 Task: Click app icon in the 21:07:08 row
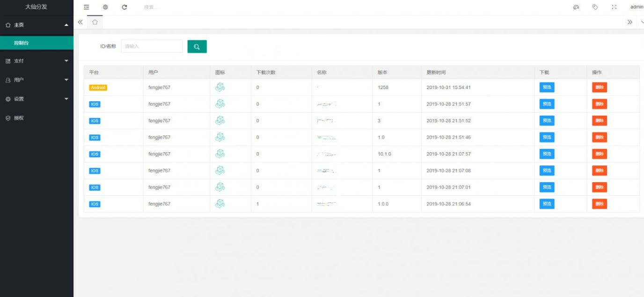pyautogui.click(x=220, y=171)
